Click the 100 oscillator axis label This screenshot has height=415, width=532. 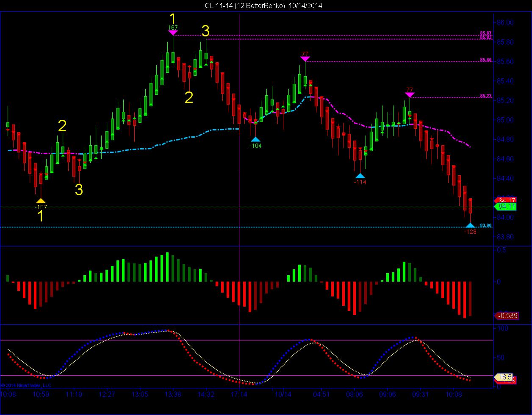tap(503, 328)
